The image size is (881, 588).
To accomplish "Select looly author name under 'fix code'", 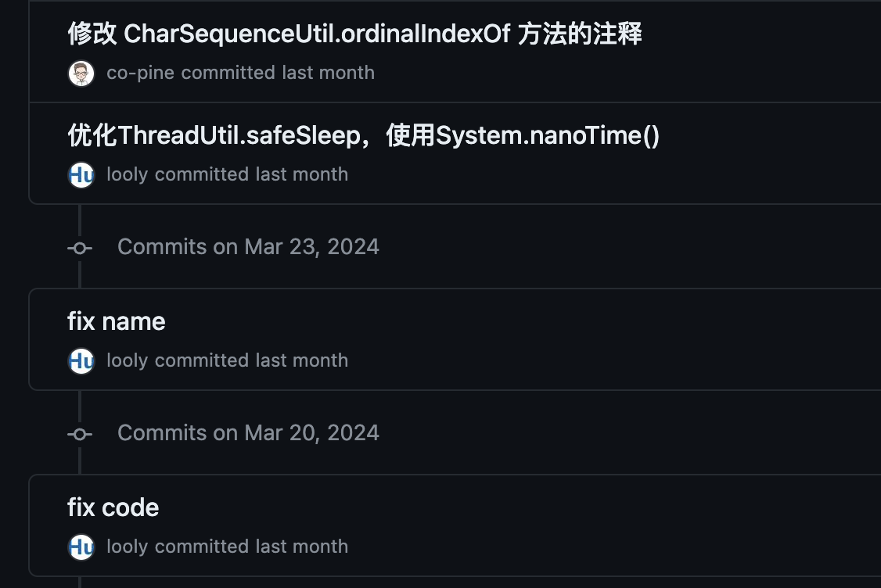I will coord(128,547).
